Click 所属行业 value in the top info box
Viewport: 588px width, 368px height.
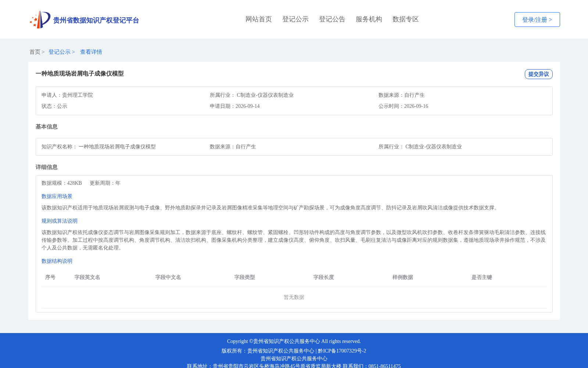(265, 95)
